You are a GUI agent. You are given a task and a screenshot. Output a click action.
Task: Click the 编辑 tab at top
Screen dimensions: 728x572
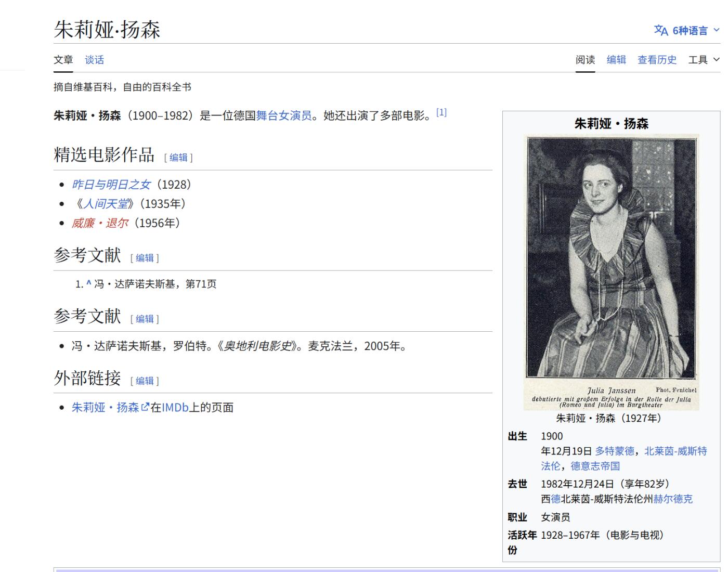tap(616, 60)
